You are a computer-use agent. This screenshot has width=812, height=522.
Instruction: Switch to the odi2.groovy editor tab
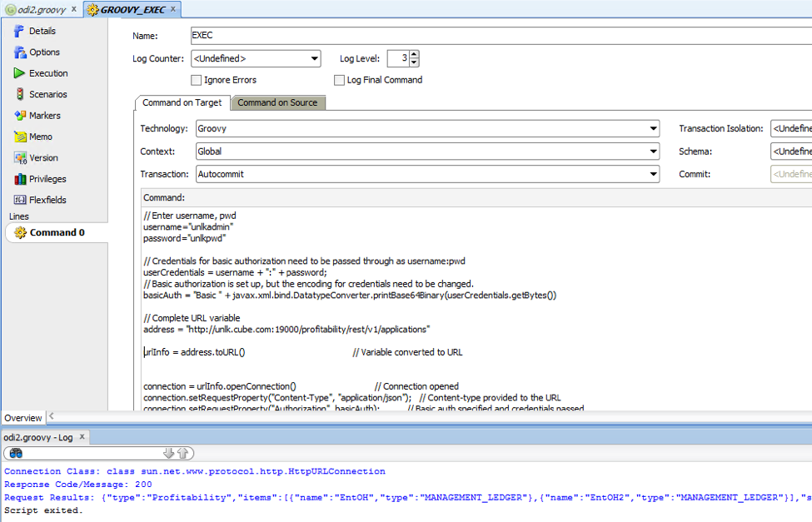tap(42, 9)
